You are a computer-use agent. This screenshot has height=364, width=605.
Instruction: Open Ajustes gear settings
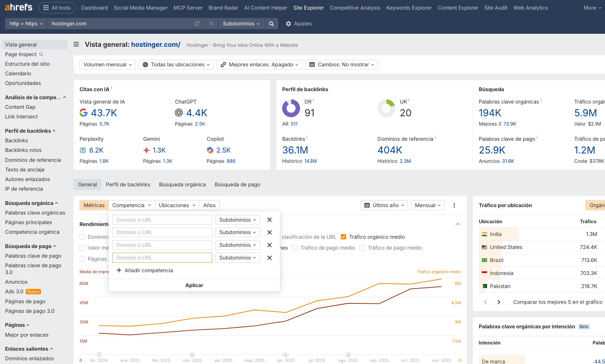(298, 24)
